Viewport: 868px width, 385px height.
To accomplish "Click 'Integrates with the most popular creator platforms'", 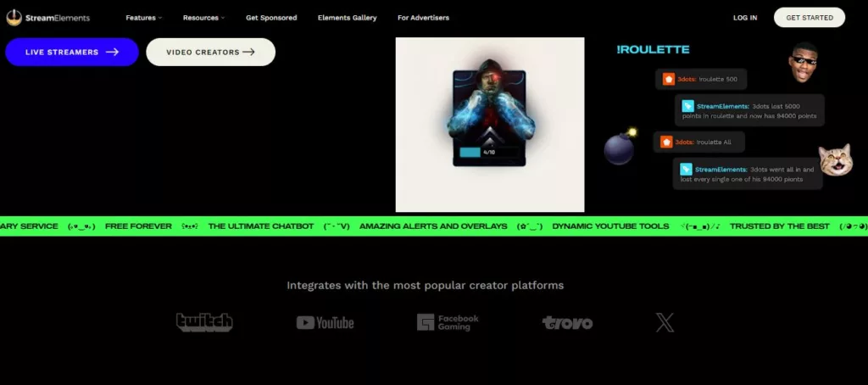I will coord(426,286).
